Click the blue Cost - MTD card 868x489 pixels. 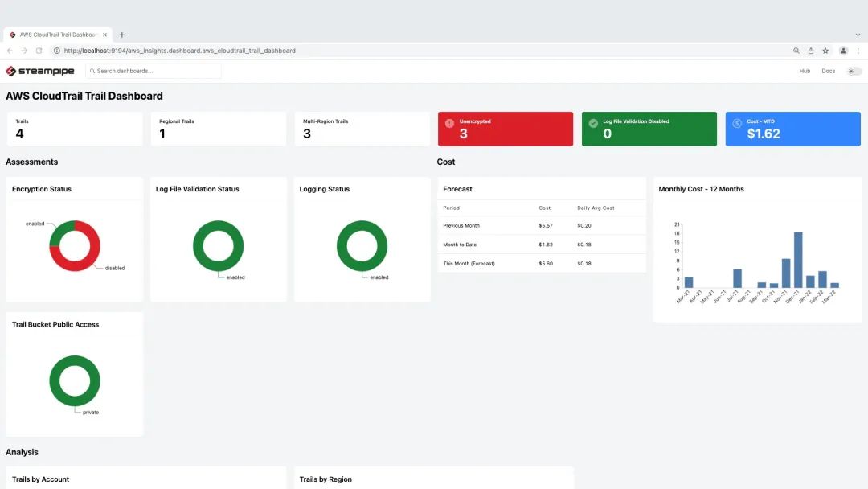(x=792, y=129)
